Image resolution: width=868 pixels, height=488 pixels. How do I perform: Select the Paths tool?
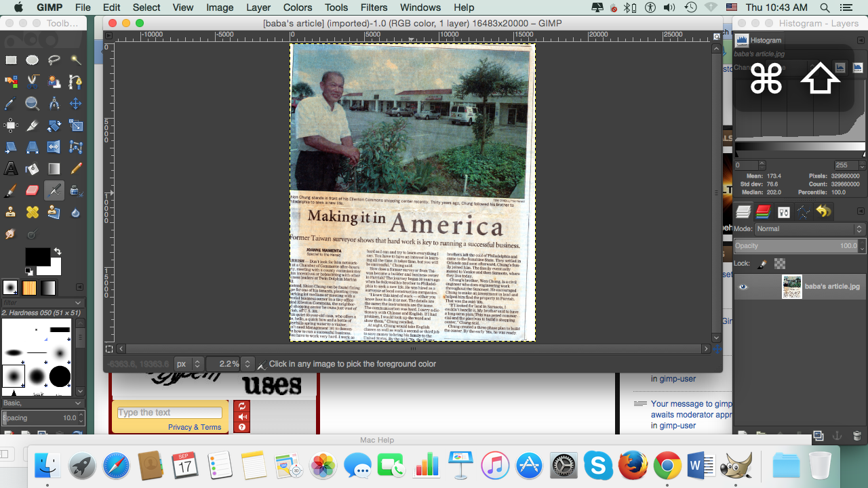pyautogui.click(x=75, y=82)
